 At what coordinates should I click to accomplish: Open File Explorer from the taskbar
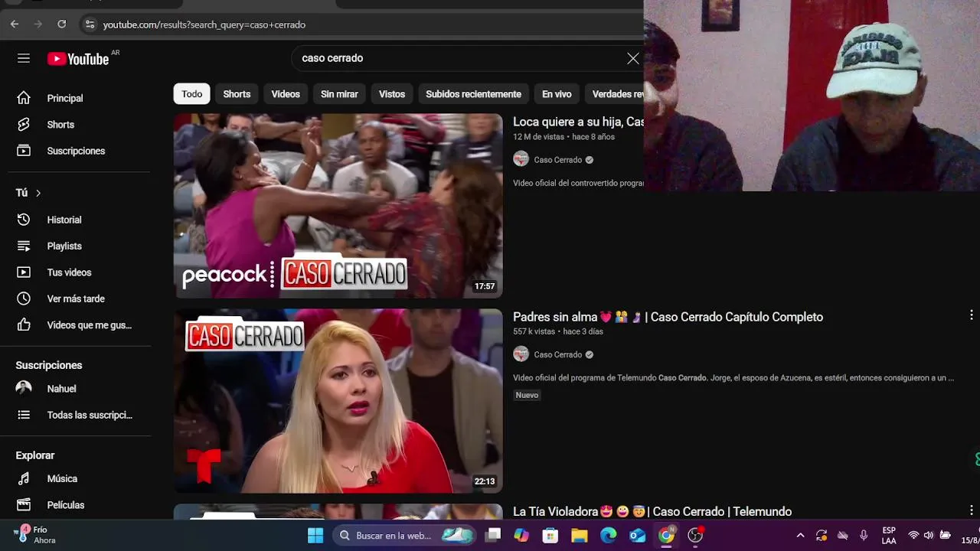click(x=579, y=536)
